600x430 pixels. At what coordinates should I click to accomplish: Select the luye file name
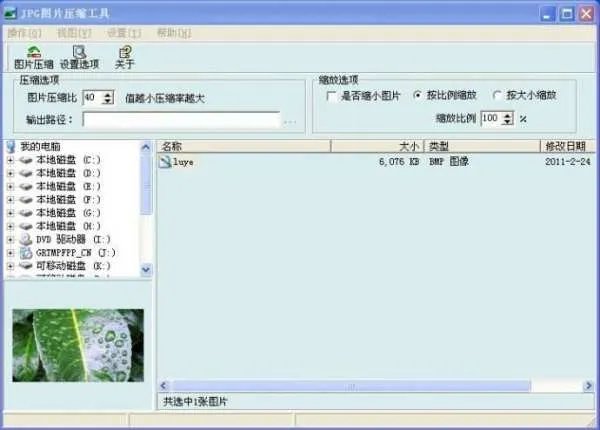183,162
